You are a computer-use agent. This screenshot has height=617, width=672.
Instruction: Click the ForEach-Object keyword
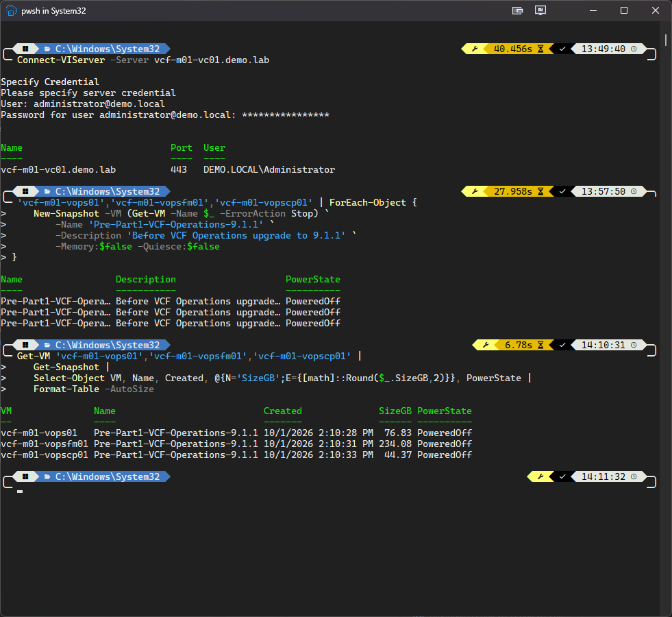367,202
